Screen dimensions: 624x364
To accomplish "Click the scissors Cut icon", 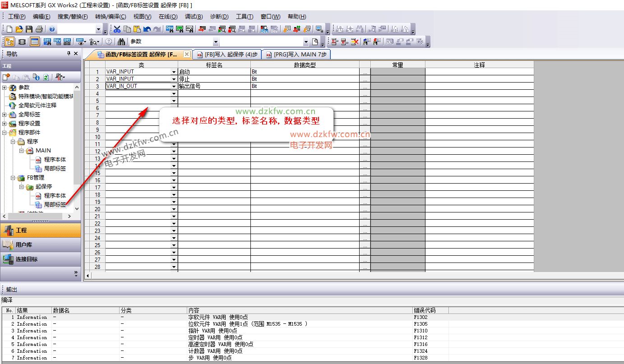I will (117, 29).
